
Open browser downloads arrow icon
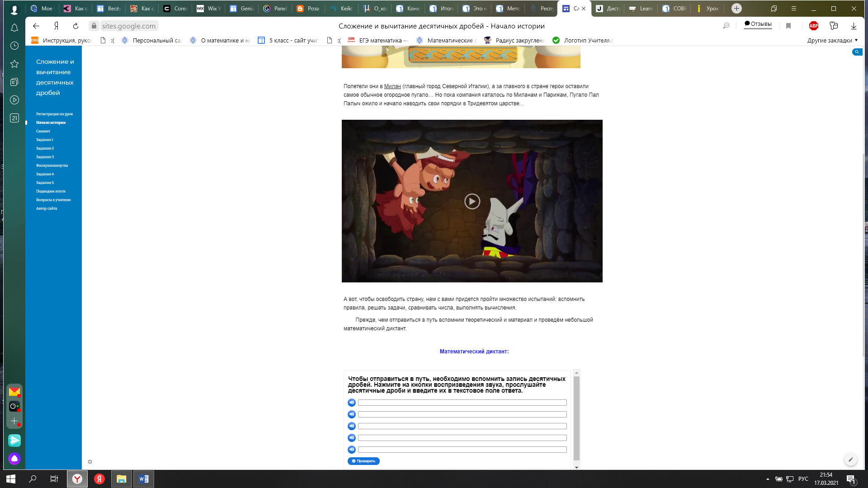click(854, 26)
